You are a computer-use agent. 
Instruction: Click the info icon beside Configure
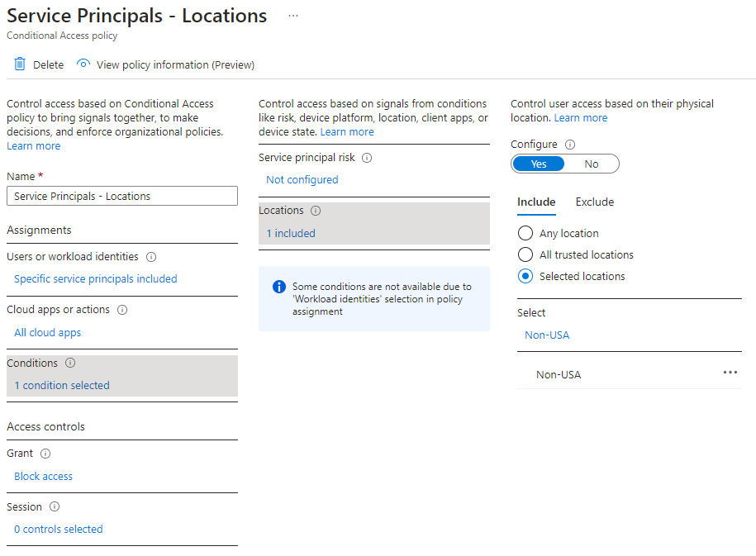click(x=570, y=145)
